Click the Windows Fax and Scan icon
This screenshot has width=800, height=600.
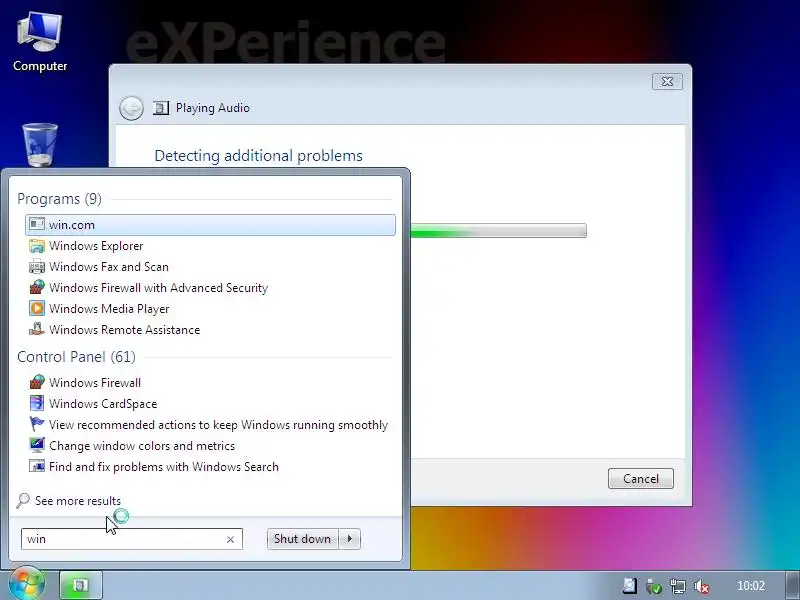click(37, 267)
